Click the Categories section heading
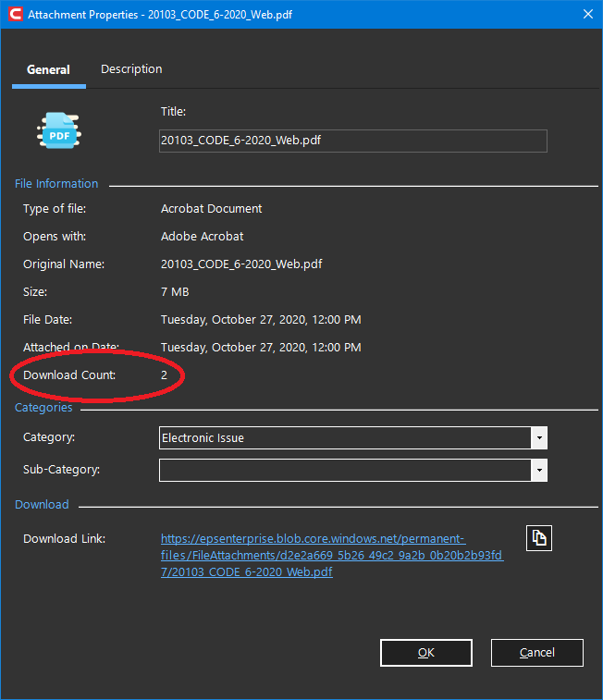 [43, 408]
